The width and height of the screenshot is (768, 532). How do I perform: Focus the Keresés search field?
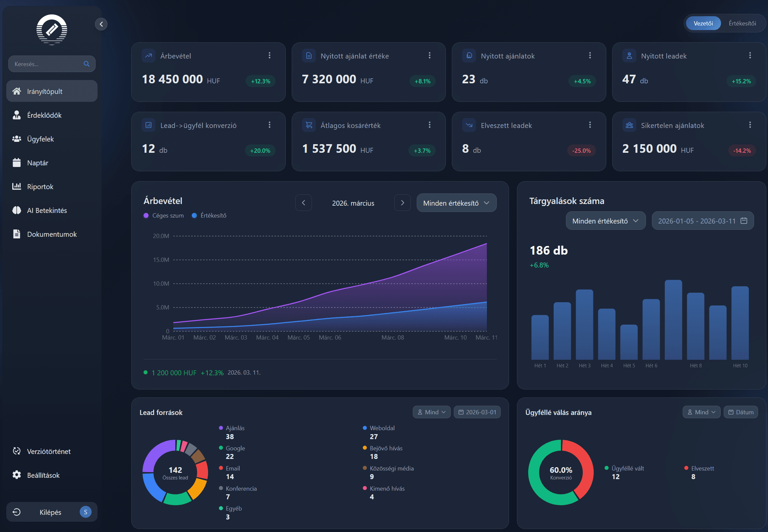click(x=52, y=64)
